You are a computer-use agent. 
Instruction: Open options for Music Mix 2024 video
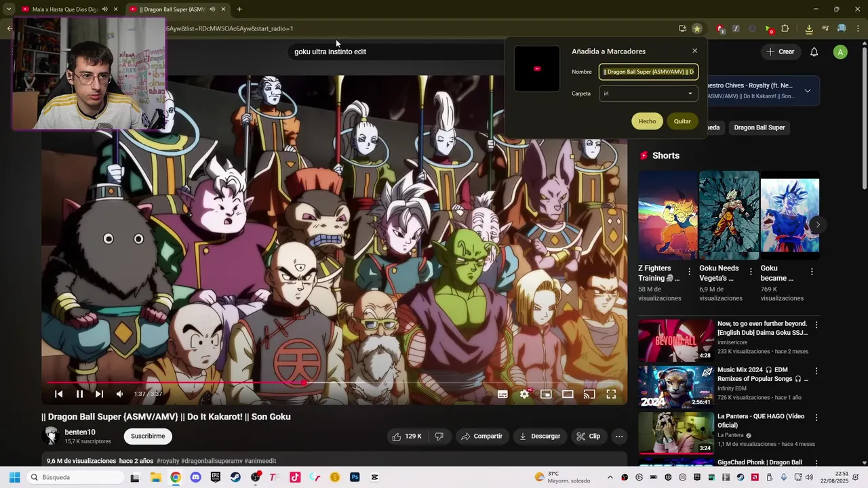[816, 371]
